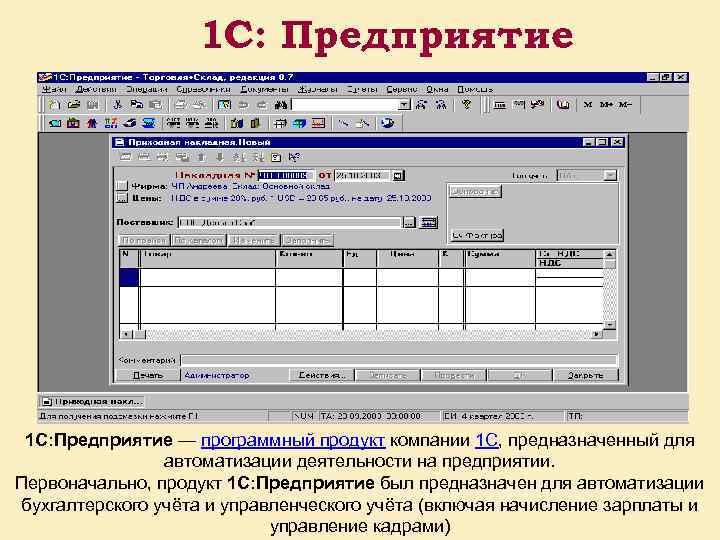Click the Комментарий input field
The width and height of the screenshot is (720, 540).
(399, 360)
